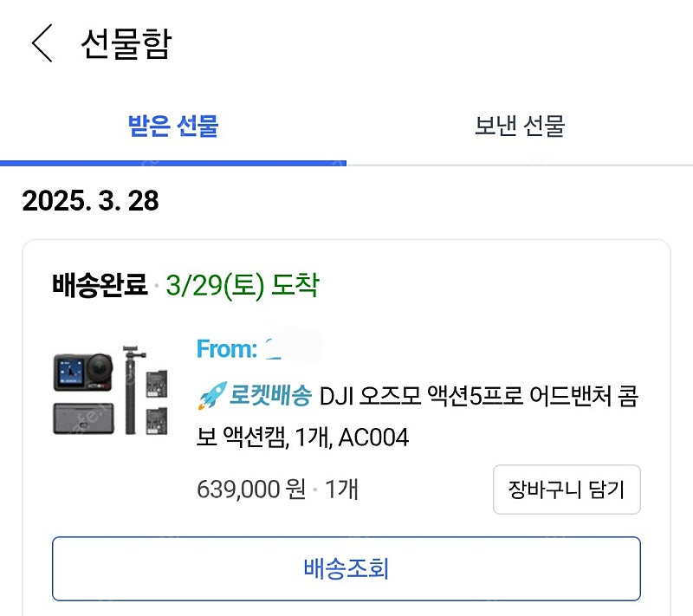Viewport: 693px width, 616px height.
Task: Click the 선물함 page title
Action: pos(126,44)
